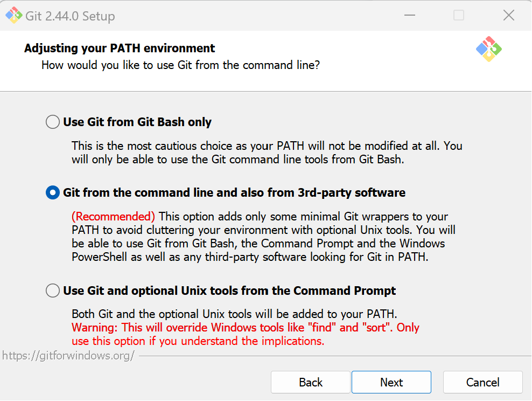Click the Git icon in the title bar
This screenshot has height=401, width=532.
[14, 15]
